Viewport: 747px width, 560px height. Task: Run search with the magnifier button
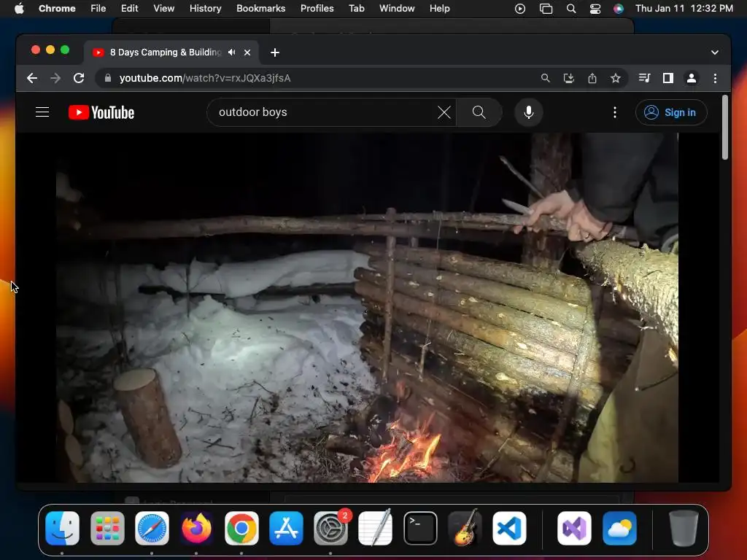click(479, 112)
